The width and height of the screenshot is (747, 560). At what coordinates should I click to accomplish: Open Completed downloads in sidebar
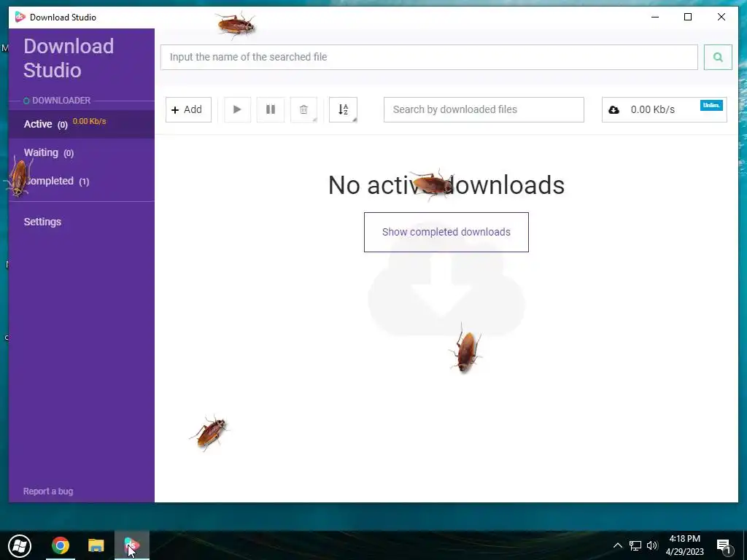pos(82,182)
